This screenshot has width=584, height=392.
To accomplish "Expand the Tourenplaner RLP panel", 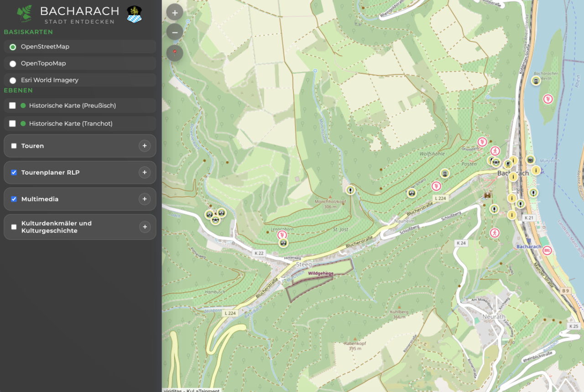I will coord(145,172).
